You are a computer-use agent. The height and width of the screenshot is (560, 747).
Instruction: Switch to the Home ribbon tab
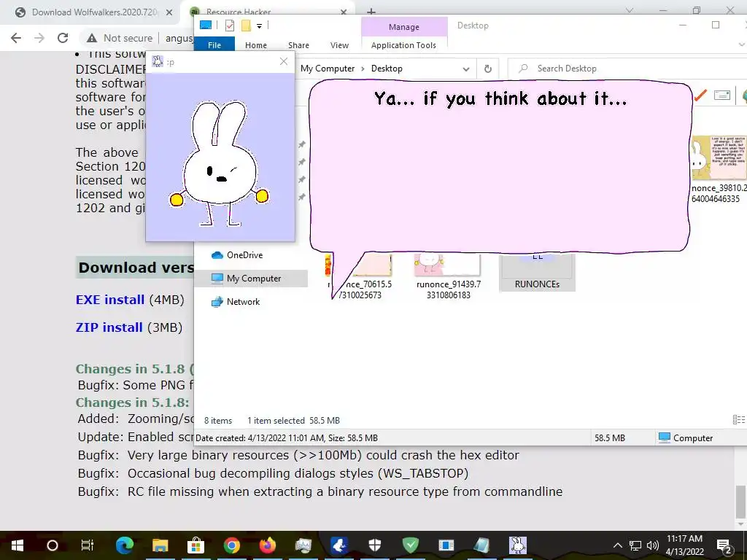click(x=256, y=44)
